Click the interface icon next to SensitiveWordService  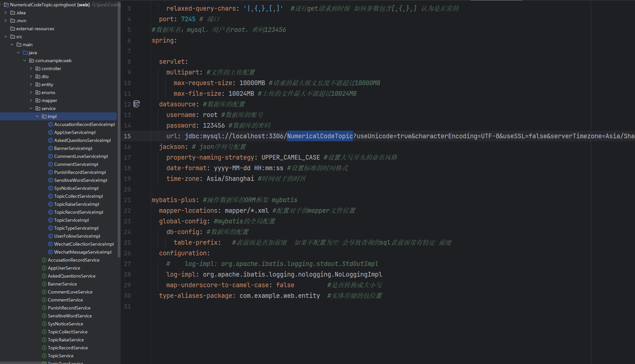click(x=44, y=316)
